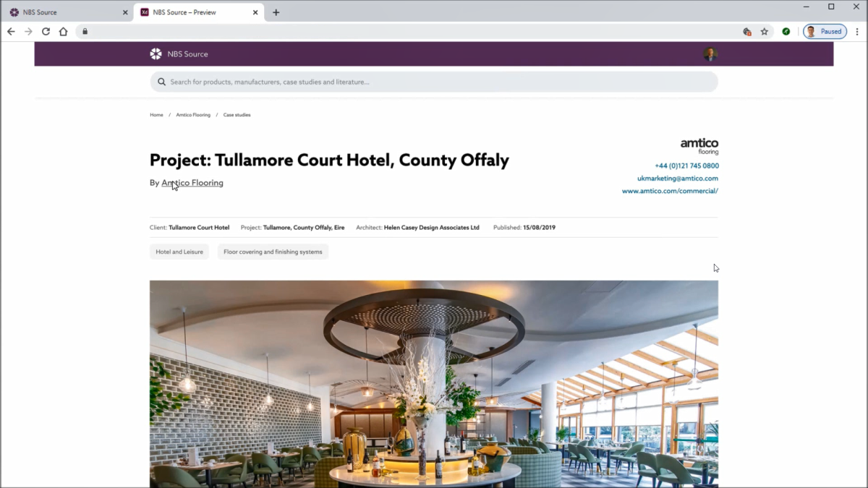
Task: Go back with browser back arrow
Action: (x=11, y=32)
